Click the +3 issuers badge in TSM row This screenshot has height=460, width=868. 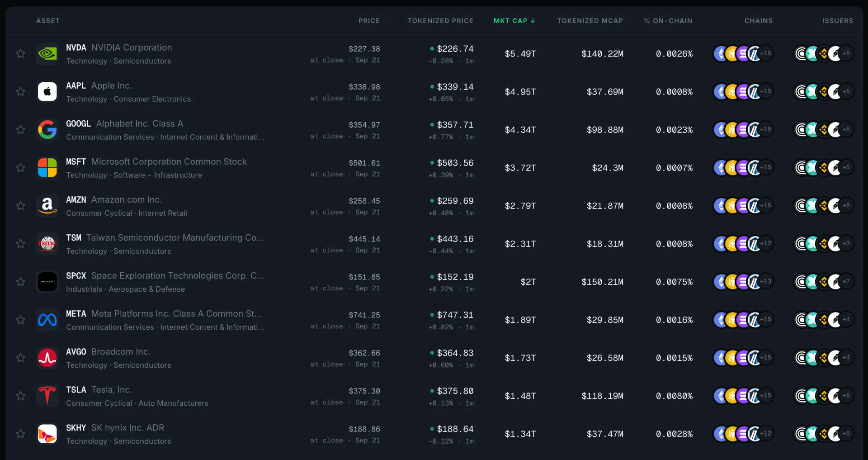click(846, 243)
